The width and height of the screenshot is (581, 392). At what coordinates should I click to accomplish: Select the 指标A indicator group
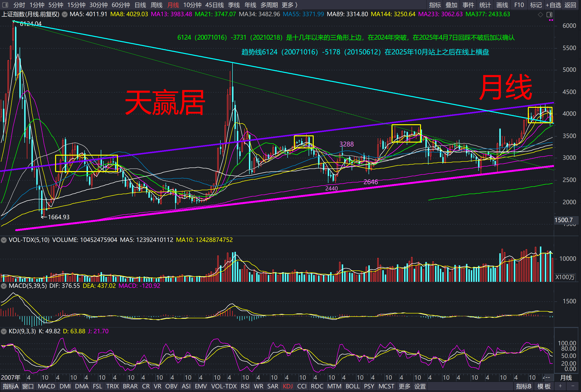click(10, 386)
